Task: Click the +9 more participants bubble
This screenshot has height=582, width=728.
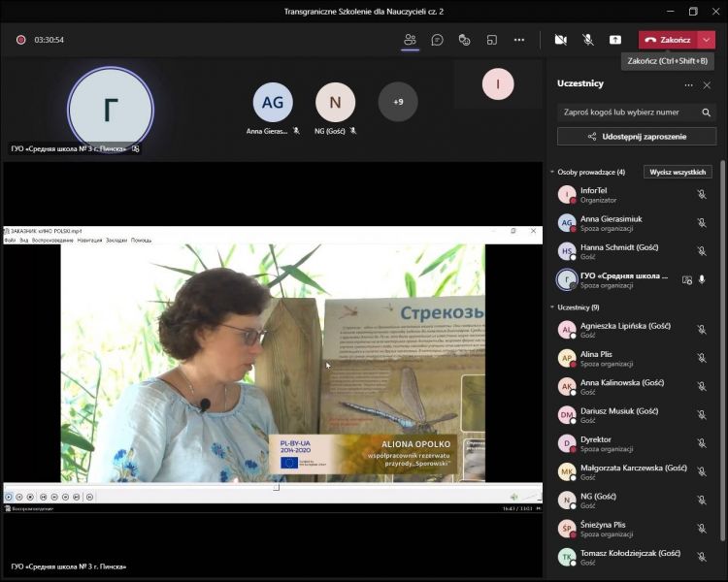Action: click(x=398, y=102)
